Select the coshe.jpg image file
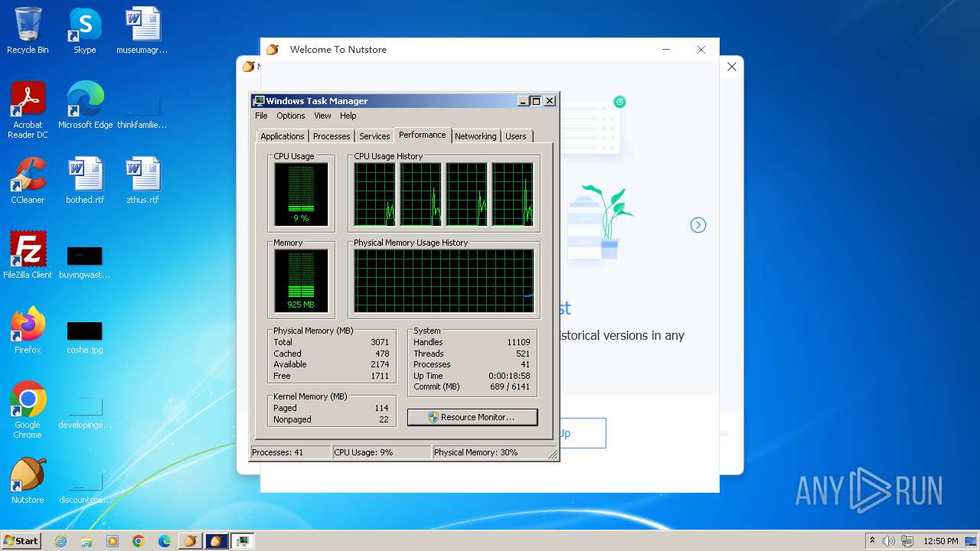The image size is (980, 551). (85, 335)
